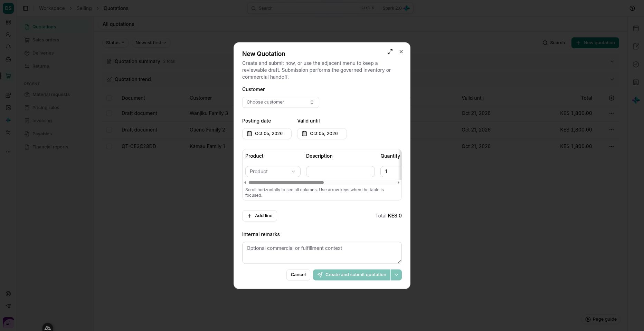Click the add column plus icon
Screen dimensions: 644x331
612,98
